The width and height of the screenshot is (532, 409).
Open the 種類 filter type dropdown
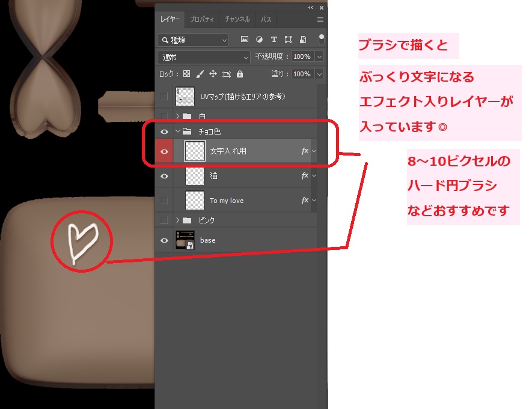coord(193,40)
